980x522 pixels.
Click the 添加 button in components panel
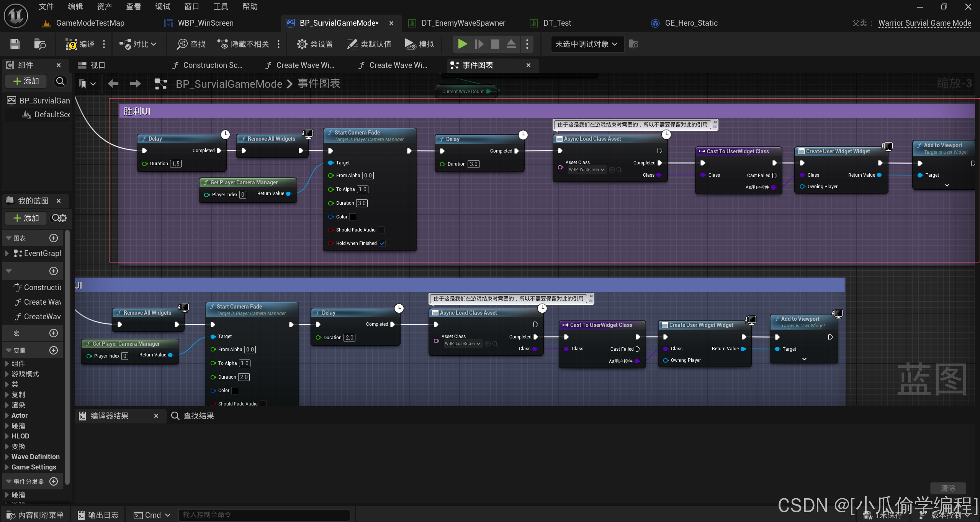(x=26, y=81)
